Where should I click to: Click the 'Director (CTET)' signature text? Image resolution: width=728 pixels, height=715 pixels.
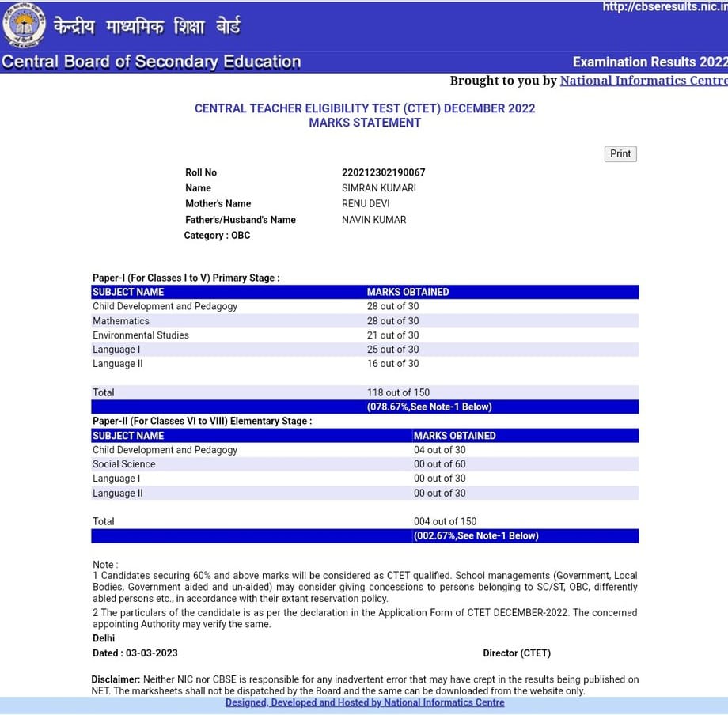pos(517,653)
